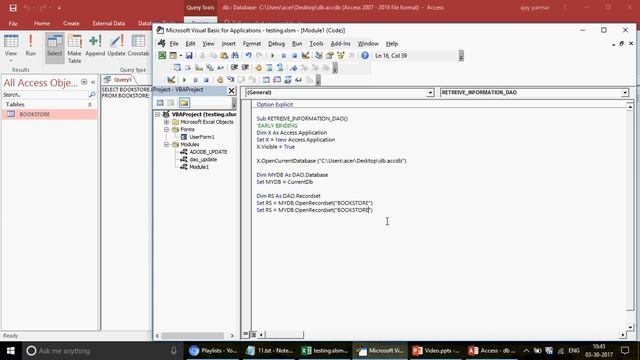The image size is (640, 360).
Task: Open VBA Help question mark icon
Action: (365, 56)
